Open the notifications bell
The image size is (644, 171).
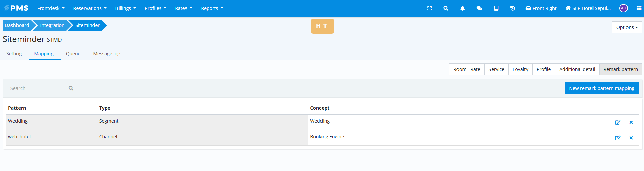pos(462,8)
